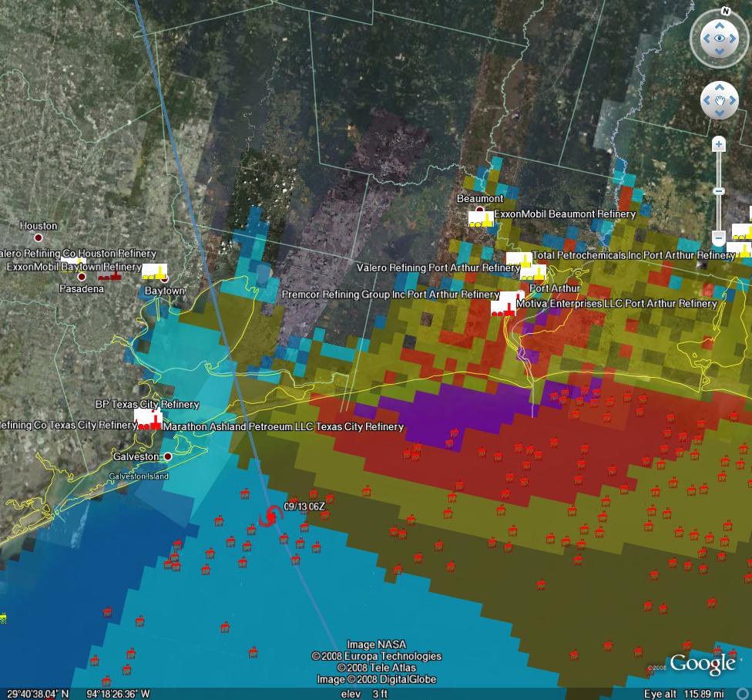Open the Total Petrochemicals Port Arthur Refinery icon
The image size is (752, 700).
tap(519, 260)
